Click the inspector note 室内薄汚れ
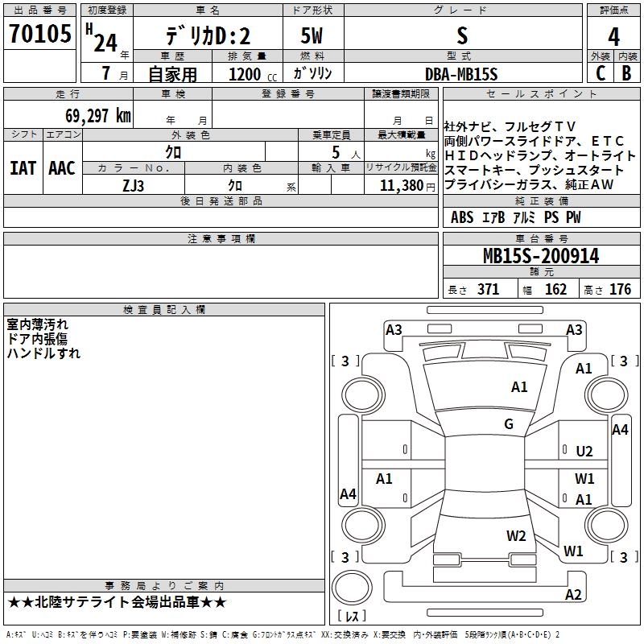Screen dimensions: 644x644 (x=37, y=324)
